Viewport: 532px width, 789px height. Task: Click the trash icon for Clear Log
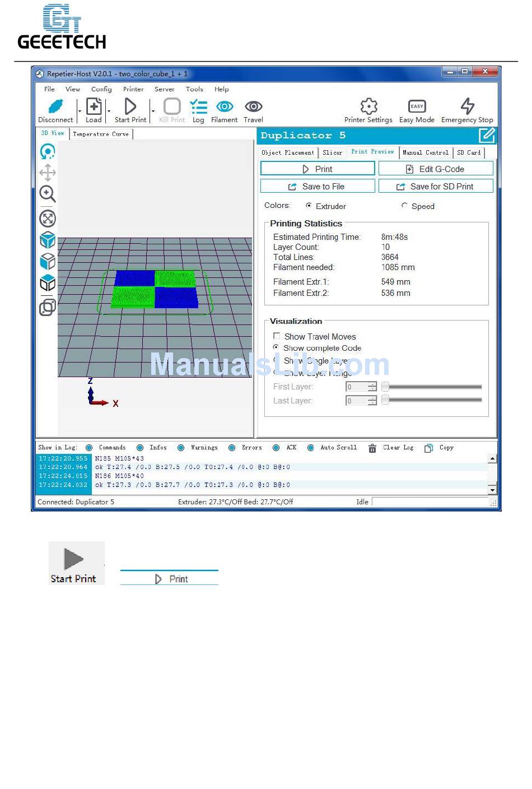372,448
